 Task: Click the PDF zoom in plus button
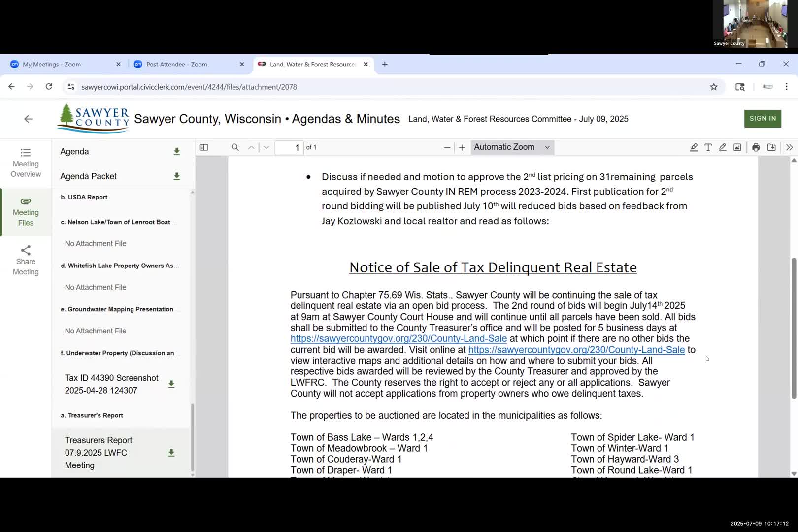tap(462, 147)
